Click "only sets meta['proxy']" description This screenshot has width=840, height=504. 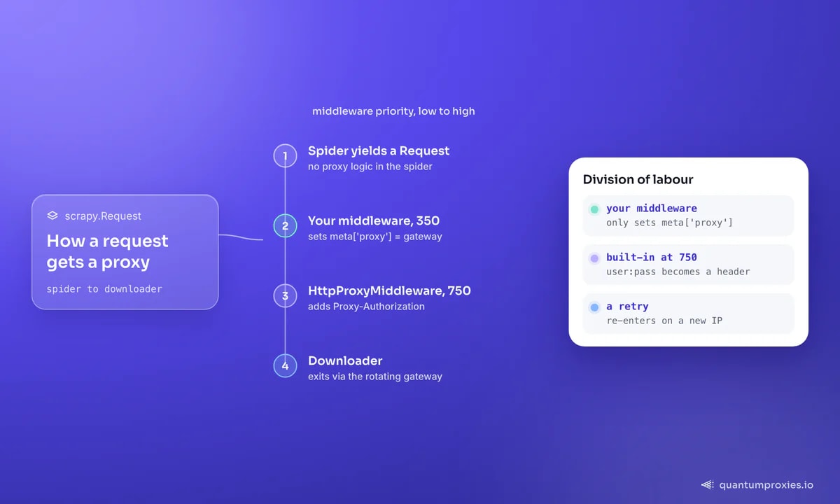click(671, 223)
